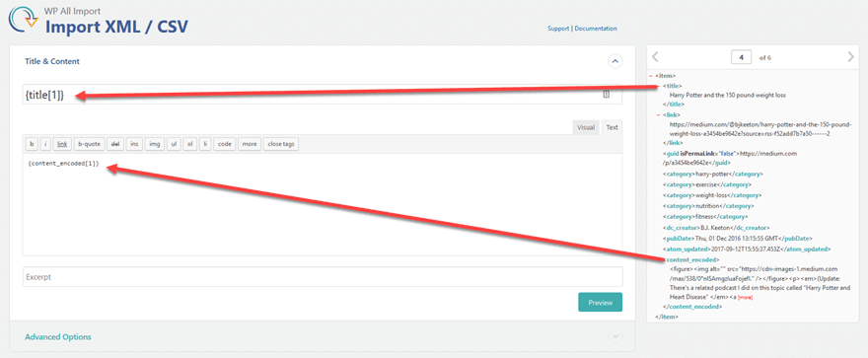Insert the more tag button
This screenshot has width=868, height=358.
250,144
